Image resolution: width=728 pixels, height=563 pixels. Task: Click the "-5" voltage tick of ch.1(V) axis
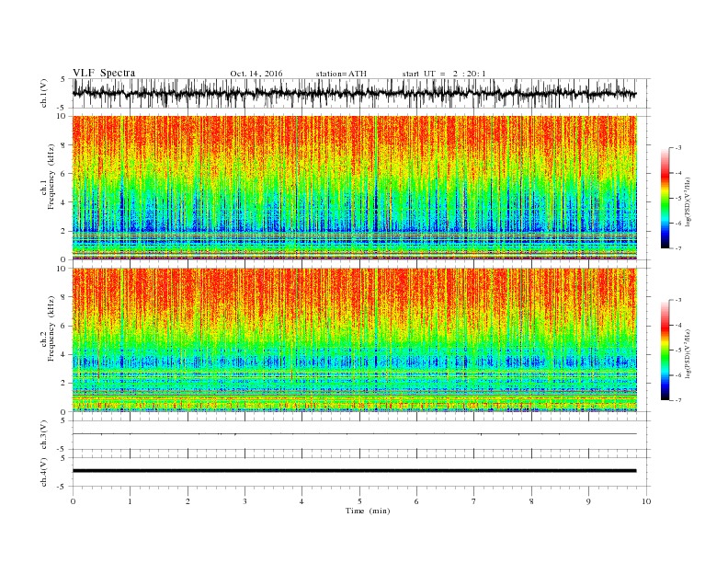point(62,109)
